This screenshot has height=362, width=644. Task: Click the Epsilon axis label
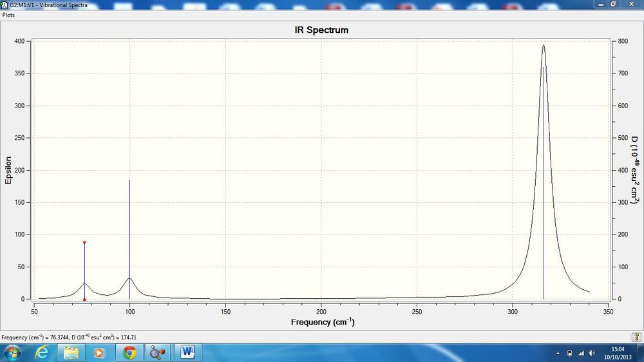tap(8, 170)
